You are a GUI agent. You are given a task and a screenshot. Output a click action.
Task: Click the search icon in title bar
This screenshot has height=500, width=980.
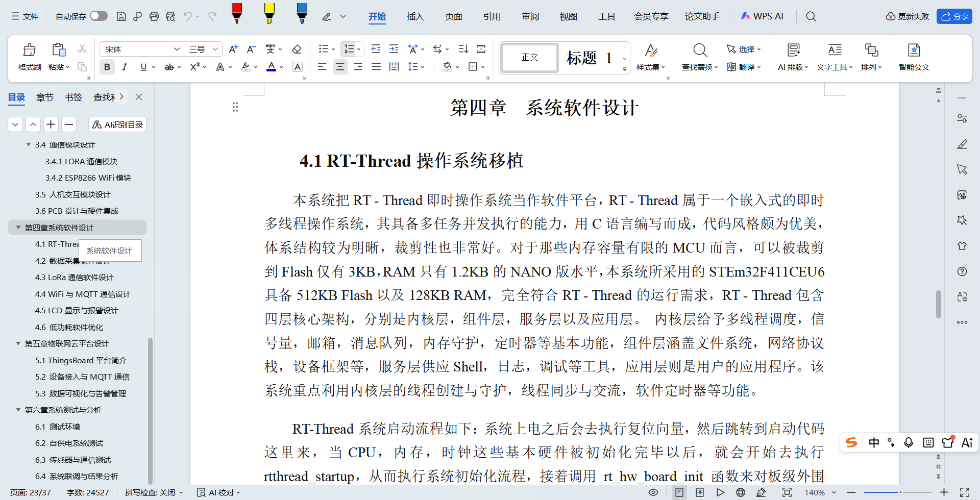(811, 16)
